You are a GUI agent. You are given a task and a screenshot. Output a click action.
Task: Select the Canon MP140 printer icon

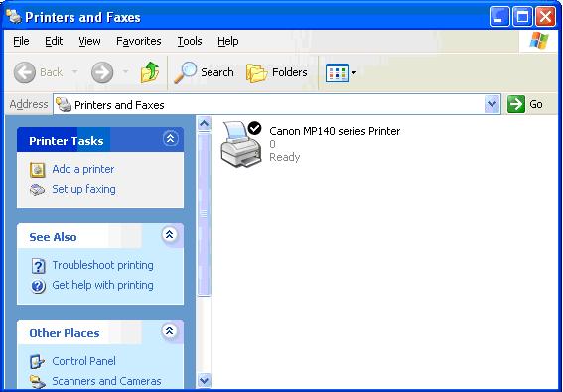pos(241,144)
